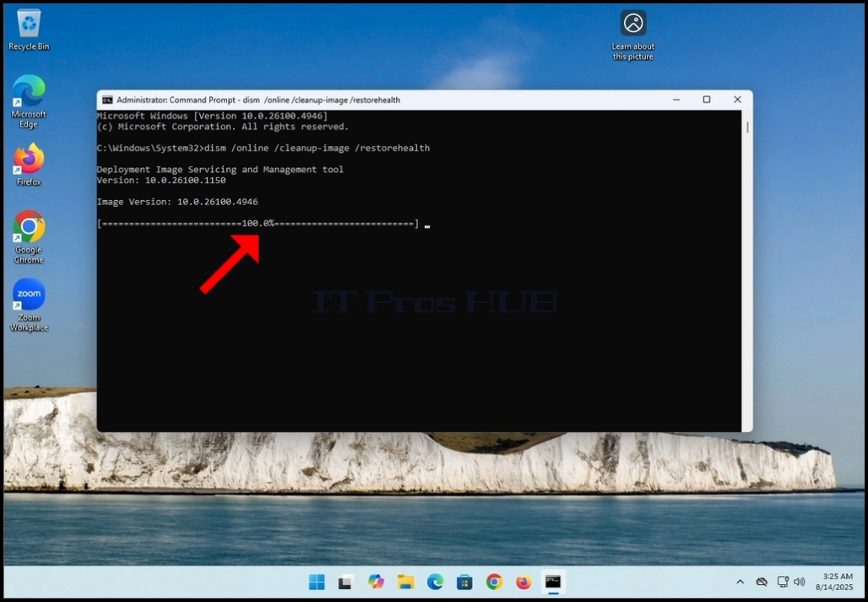
Task: Open the Windows Start menu
Action: [x=317, y=582]
